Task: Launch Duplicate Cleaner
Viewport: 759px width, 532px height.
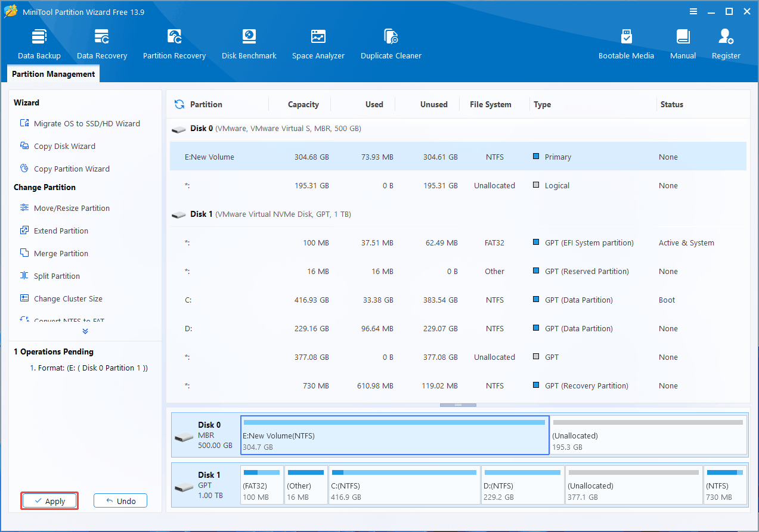Action: [x=391, y=44]
